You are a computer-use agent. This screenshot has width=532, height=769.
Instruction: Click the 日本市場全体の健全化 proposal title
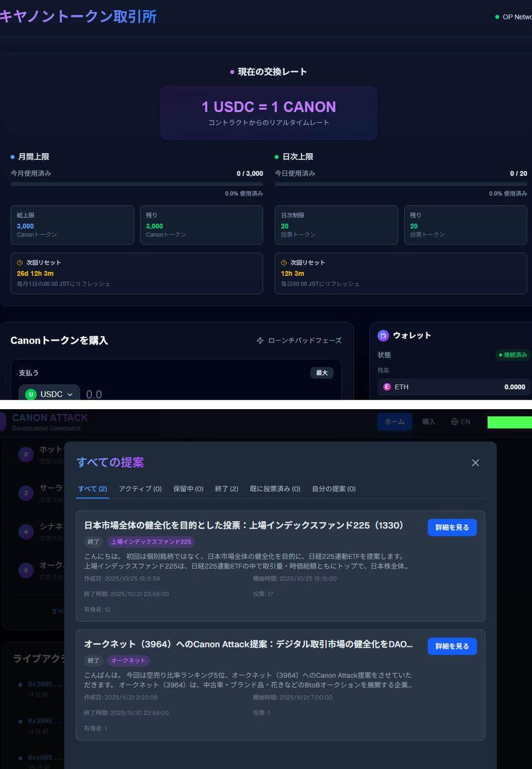coord(244,526)
